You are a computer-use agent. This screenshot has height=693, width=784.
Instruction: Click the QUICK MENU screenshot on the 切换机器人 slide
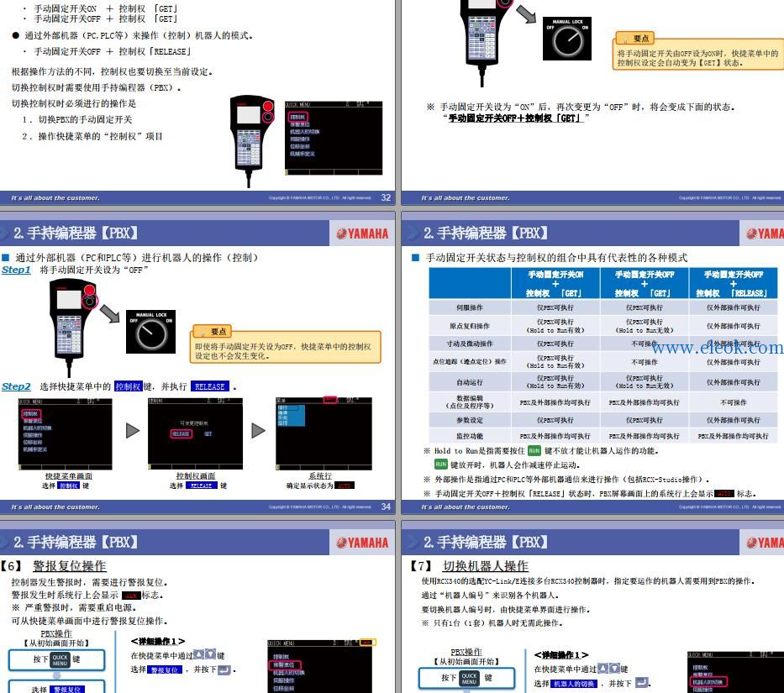(735, 673)
